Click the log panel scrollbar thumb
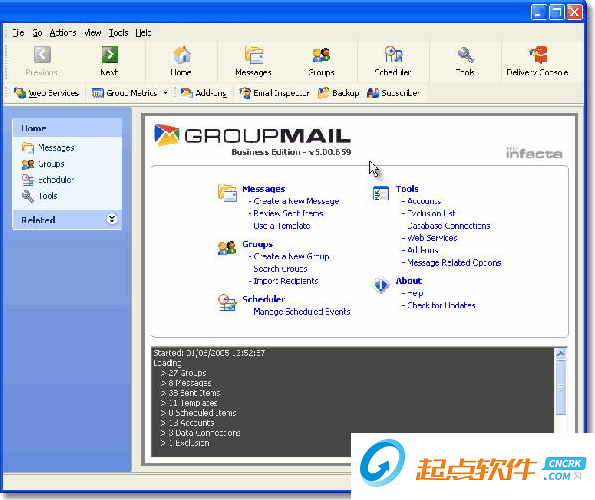This screenshot has width=595, height=500. (x=560, y=387)
